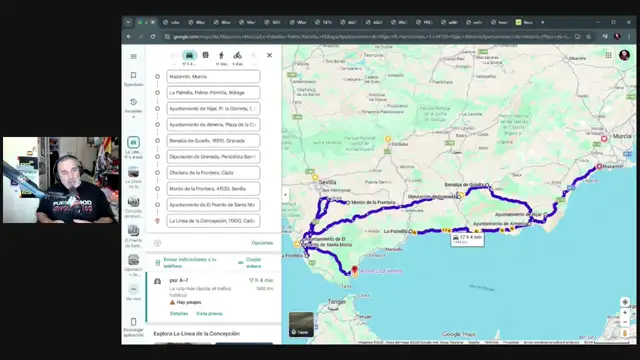Click Enviar indicaciones a tu teléfono
The image size is (640, 360).
coord(190,262)
